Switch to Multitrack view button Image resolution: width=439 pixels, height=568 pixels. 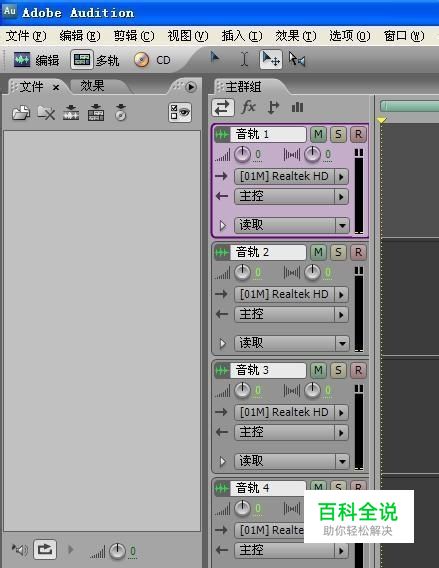pos(82,60)
